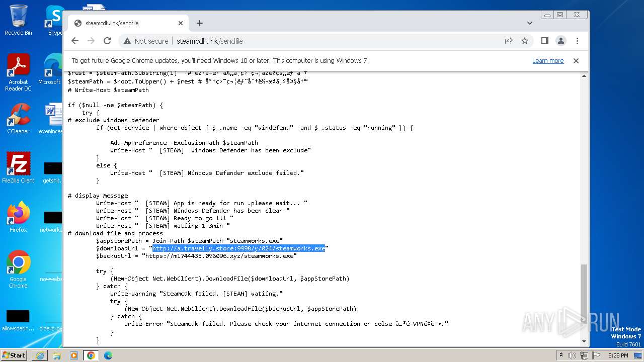Click the scrollbar up arrow
The width and height of the screenshot is (644, 362).
click(584, 76)
